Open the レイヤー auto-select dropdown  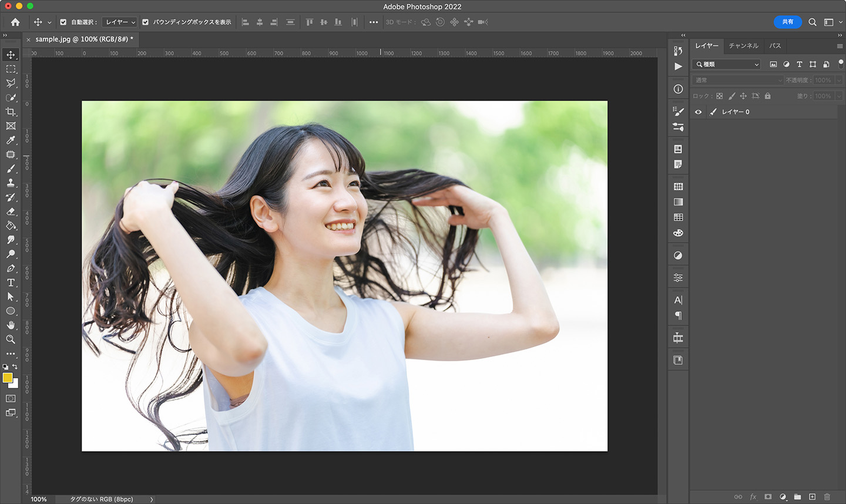point(119,22)
